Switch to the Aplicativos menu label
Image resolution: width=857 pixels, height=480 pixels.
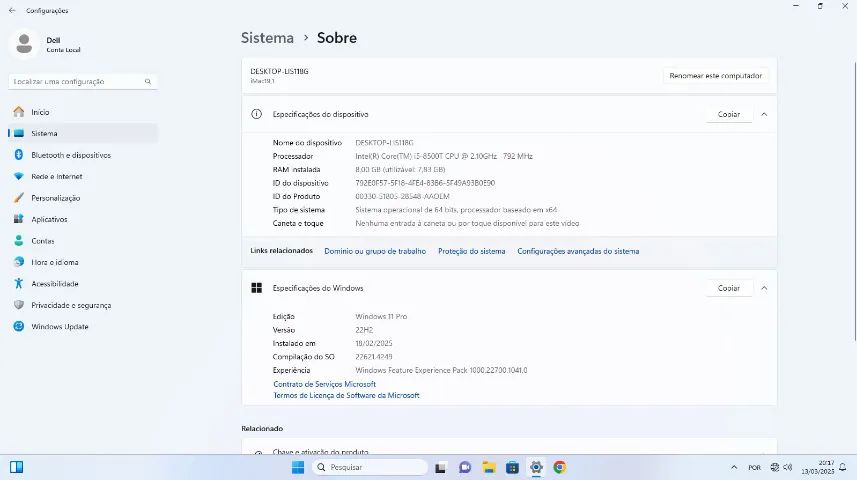point(49,219)
